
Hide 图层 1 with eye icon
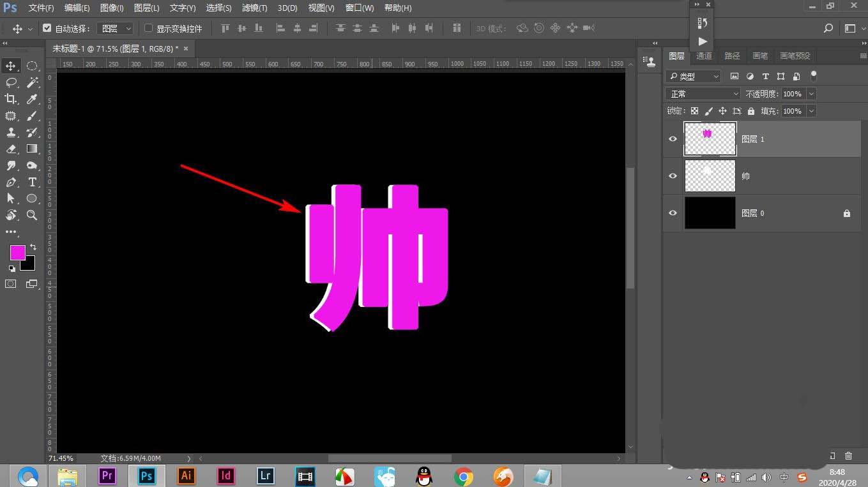(673, 139)
